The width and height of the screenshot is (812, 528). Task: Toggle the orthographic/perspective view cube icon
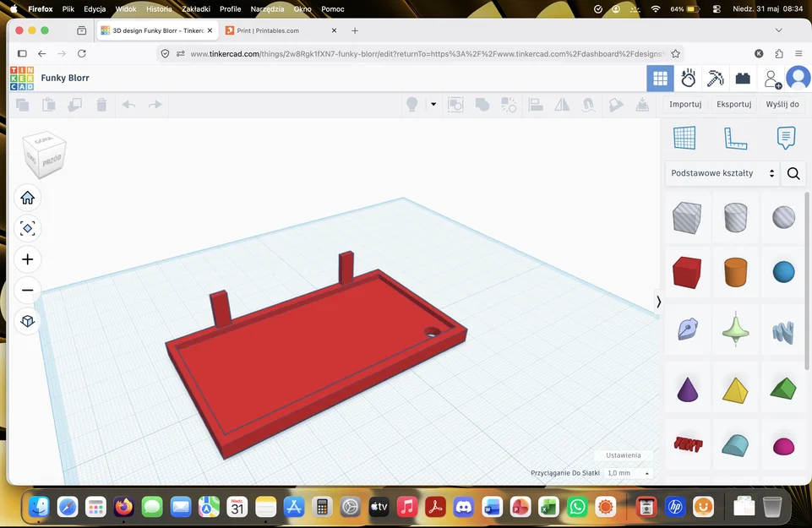(x=27, y=322)
